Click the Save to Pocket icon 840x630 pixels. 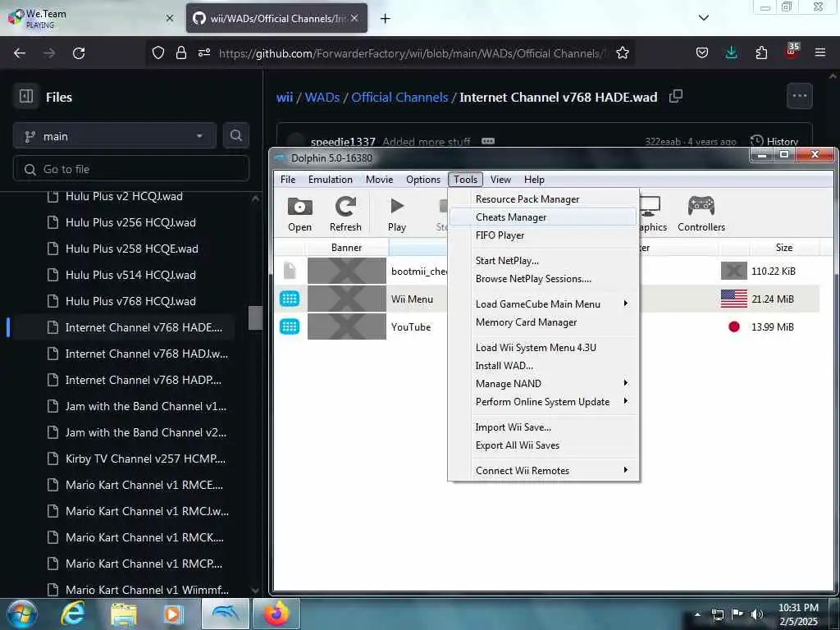pos(702,53)
